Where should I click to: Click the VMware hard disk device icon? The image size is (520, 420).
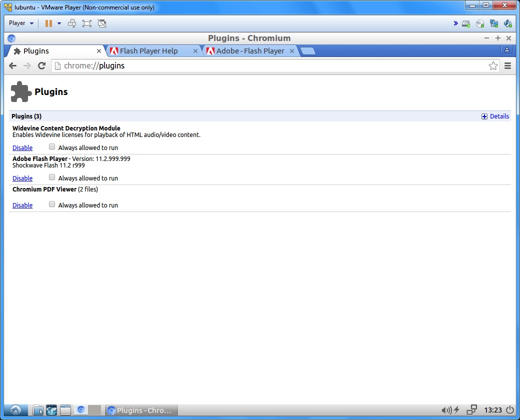466,23
